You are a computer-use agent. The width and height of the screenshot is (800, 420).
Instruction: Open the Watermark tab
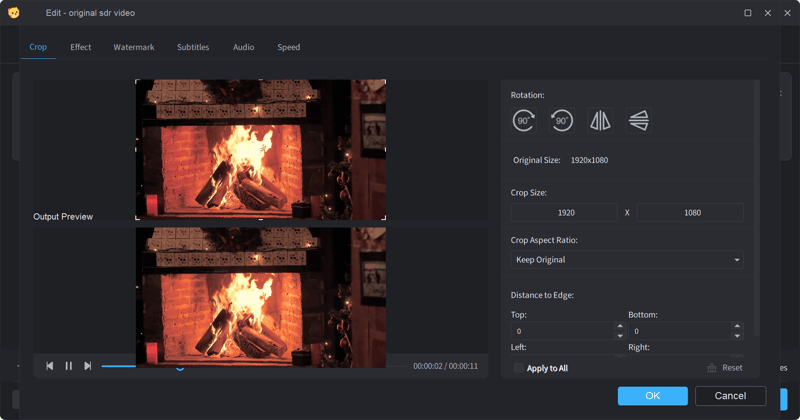134,47
